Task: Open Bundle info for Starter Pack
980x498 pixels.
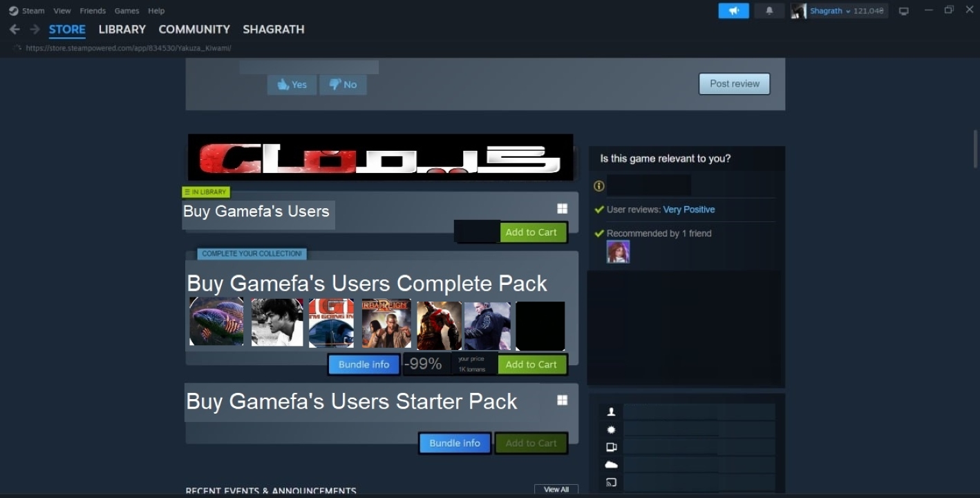Action: coord(455,443)
